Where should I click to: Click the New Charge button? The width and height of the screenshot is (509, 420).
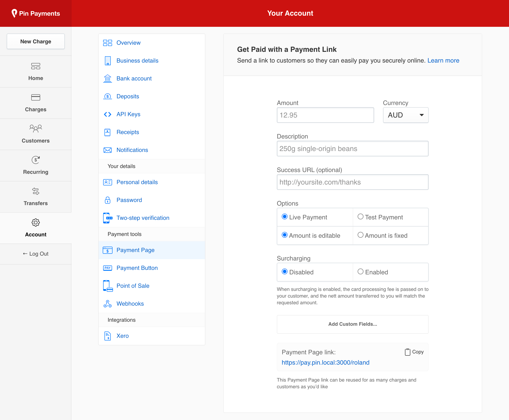tap(35, 41)
